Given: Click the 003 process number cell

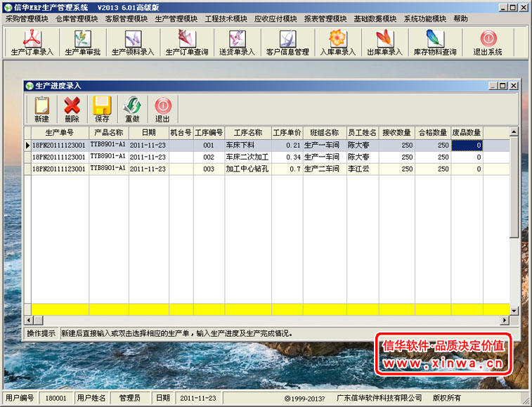Looking at the screenshot, I should click(x=209, y=169).
